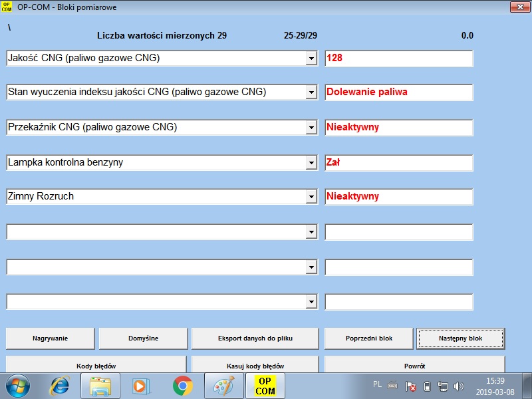The width and height of the screenshot is (532, 399).
Task: Go to Poprzedni blok
Action: click(x=369, y=338)
